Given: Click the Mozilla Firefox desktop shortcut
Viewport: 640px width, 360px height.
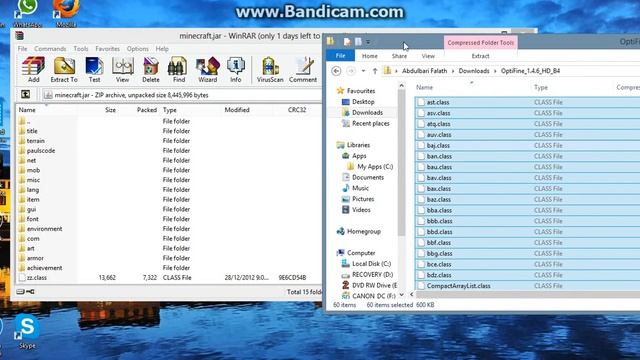Looking at the screenshot, I should point(66,13).
